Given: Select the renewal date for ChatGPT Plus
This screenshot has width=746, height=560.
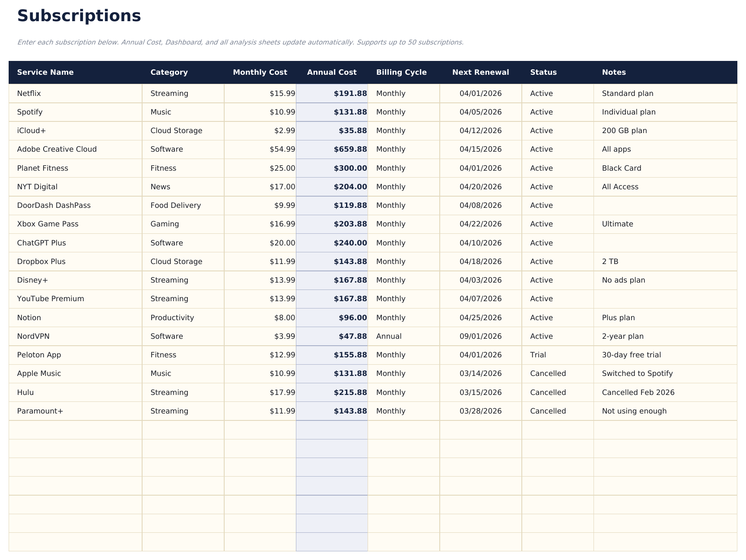Looking at the screenshot, I should pyautogui.click(x=480, y=243).
